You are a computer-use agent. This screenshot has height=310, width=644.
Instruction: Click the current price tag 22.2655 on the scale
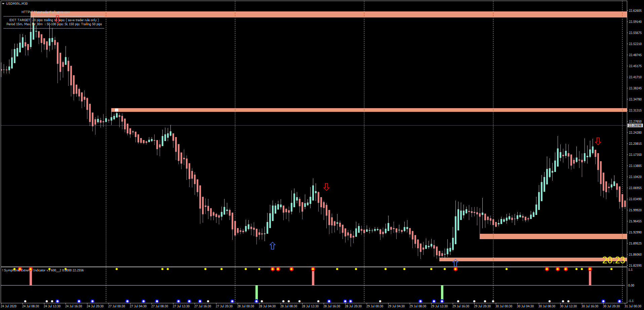pyautogui.click(x=635, y=125)
